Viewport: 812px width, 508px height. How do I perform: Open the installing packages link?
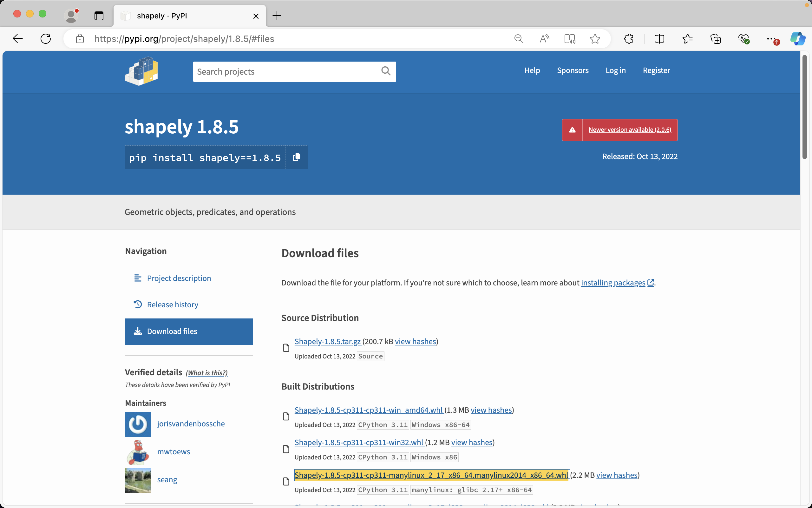click(617, 283)
